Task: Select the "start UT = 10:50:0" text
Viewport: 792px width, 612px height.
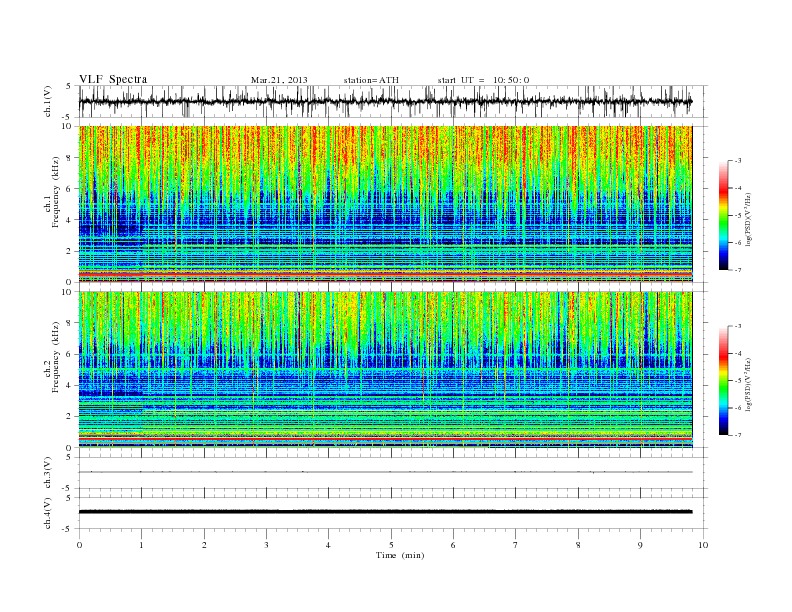Action: point(483,80)
